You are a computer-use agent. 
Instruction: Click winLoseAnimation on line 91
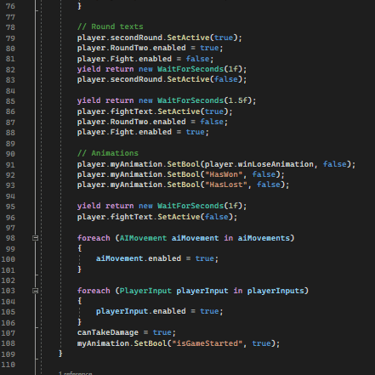tap(275, 164)
